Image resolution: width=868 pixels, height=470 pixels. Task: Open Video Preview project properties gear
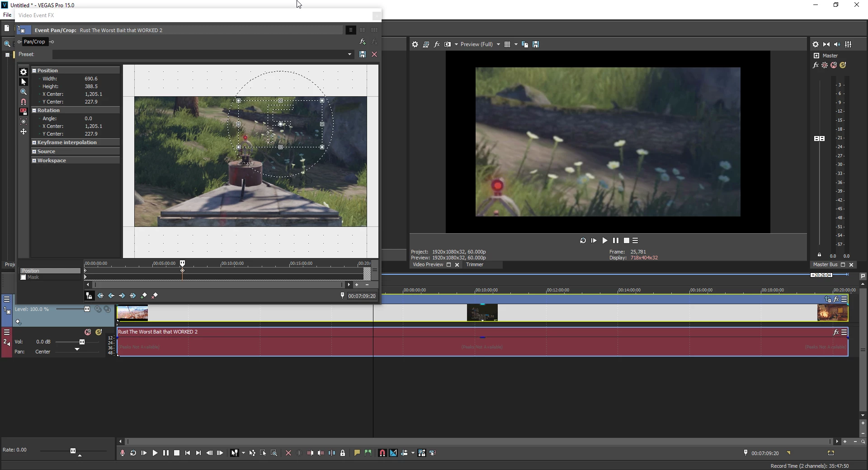tap(415, 44)
